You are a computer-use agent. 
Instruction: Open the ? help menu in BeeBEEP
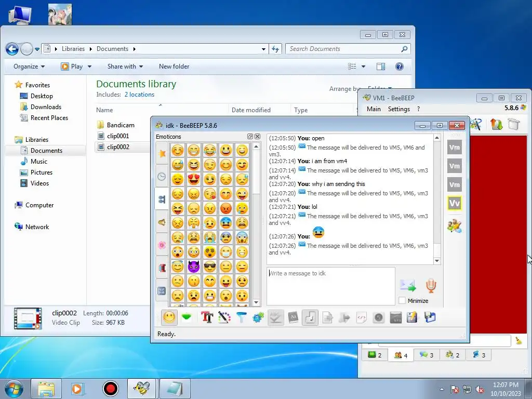pyautogui.click(x=418, y=109)
